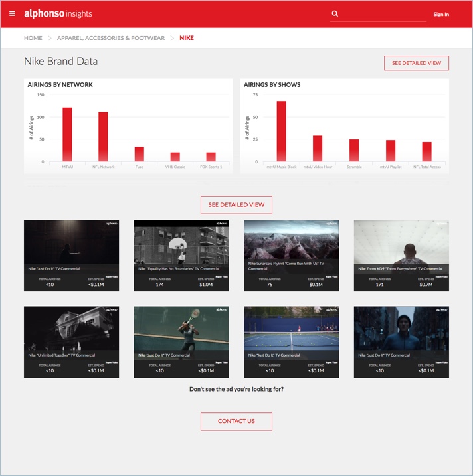473x476 pixels.
Task: Click the $1.0M estimated spend value
Action: click(206, 285)
